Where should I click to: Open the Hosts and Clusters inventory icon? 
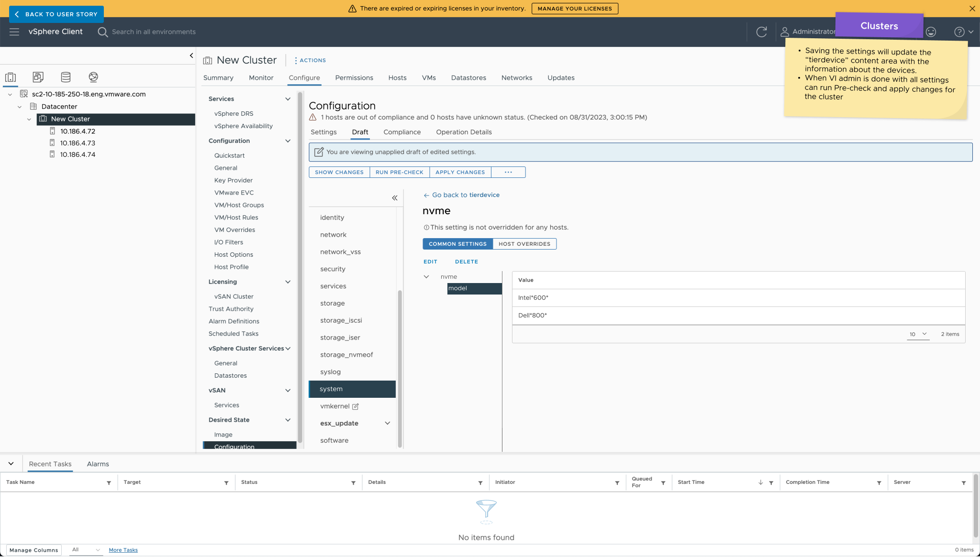pos(11,77)
